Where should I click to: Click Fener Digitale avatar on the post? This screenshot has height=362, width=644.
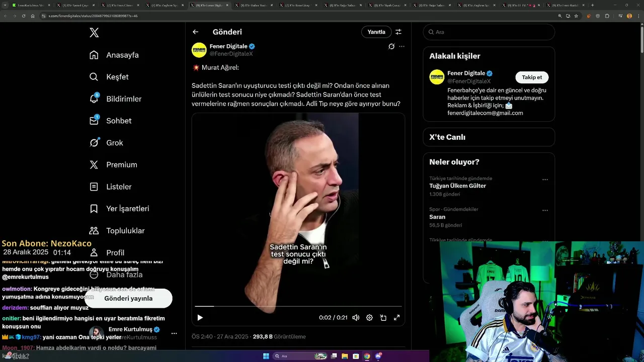tap(199, 50)
